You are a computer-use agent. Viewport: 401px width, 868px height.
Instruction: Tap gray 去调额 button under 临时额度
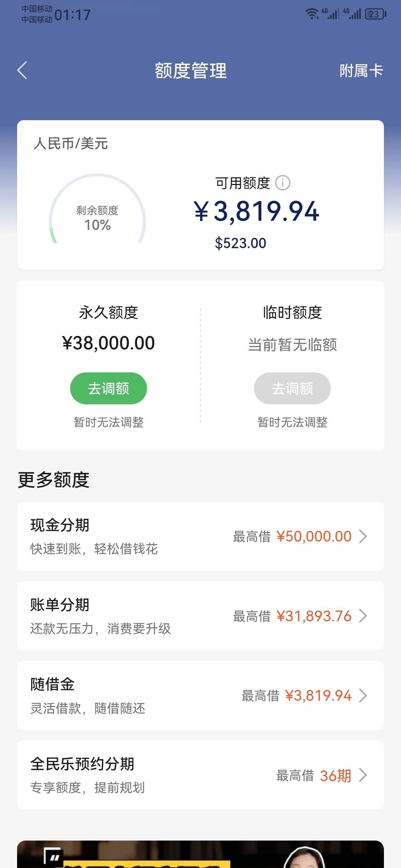click(292, 388)
